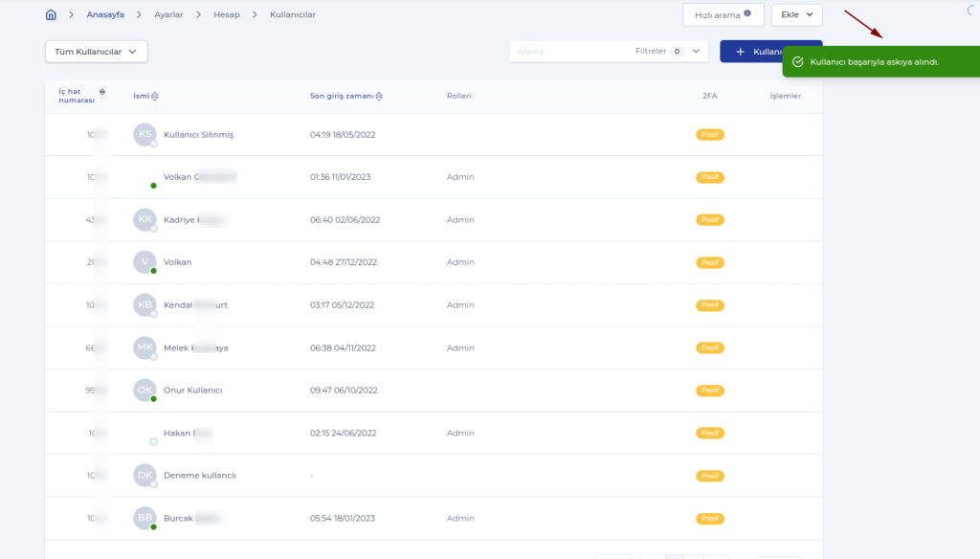Image resolution: width=980 pixels, height=559 pixels.
Task: Sort by Son giriş zamanı icon
Action: (x=379, y=97)
